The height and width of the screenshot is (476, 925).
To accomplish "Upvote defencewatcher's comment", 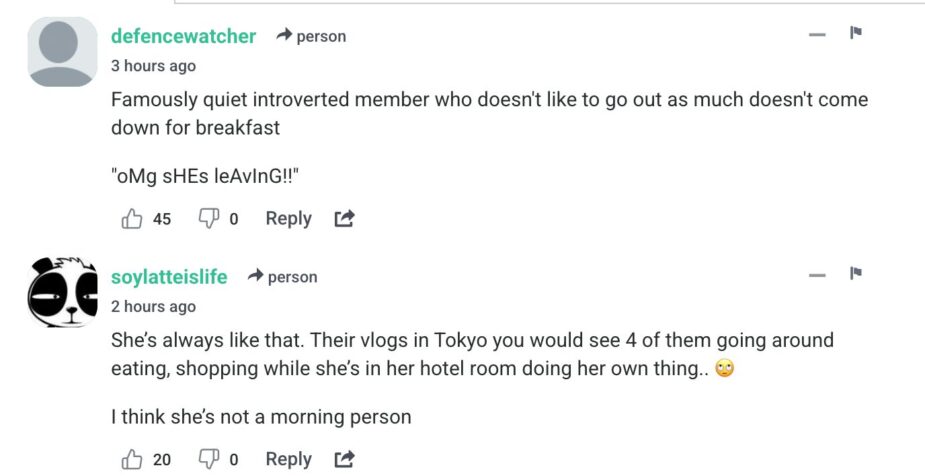I will pos(132,219).
